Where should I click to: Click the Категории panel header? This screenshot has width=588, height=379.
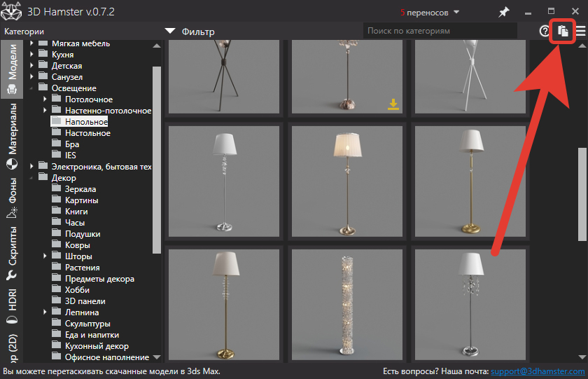24,32
